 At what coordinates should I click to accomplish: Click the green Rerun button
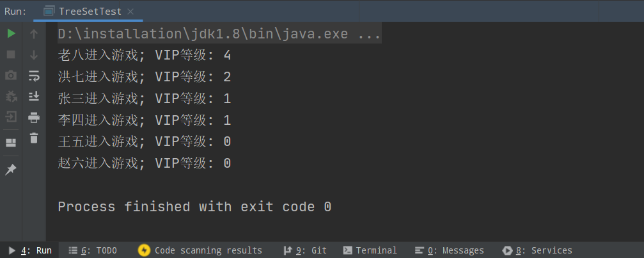[11, 33]
